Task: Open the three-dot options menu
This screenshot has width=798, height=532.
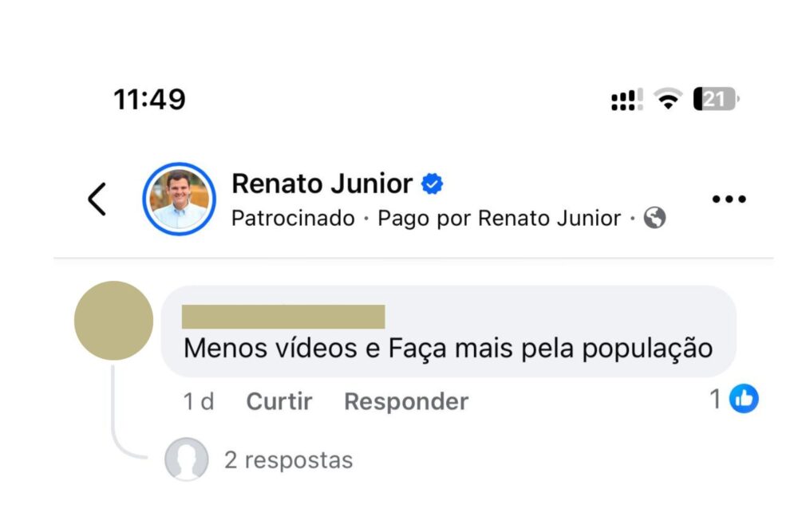Action: pos(728,199)
